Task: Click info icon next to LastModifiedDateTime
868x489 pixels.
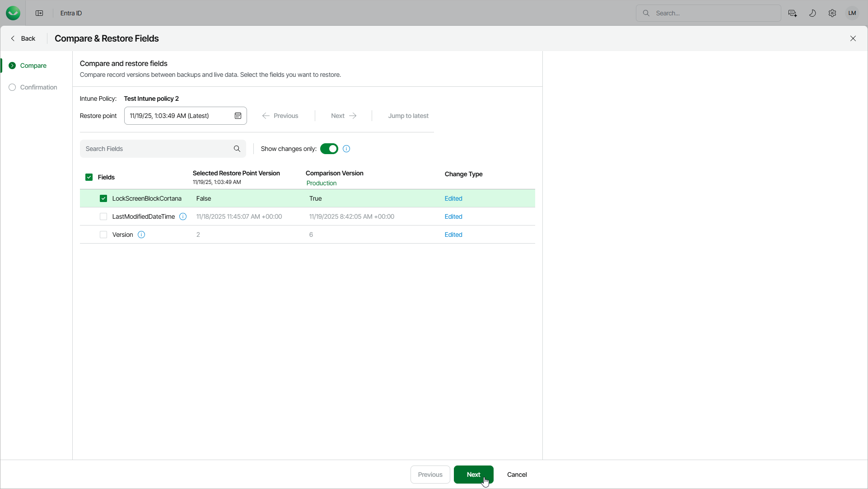Action: [x=183, y=216]
